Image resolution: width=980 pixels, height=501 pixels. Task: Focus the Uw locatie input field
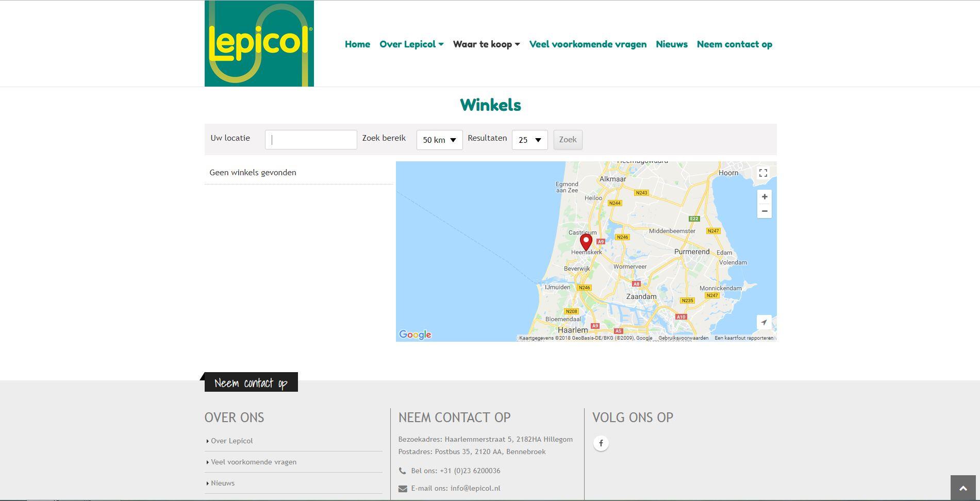click(x=311, y=140)
